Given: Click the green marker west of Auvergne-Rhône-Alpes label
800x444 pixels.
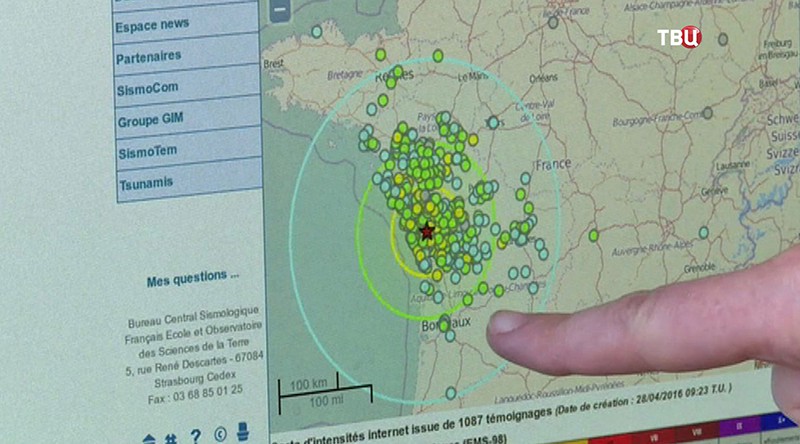Looking at the screenshot, I should tap(594, 235).
